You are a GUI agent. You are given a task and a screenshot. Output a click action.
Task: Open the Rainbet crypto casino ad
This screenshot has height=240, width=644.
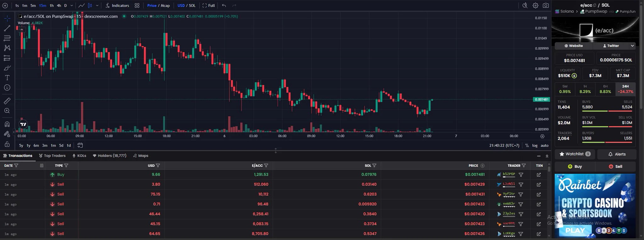coord(595,206)
